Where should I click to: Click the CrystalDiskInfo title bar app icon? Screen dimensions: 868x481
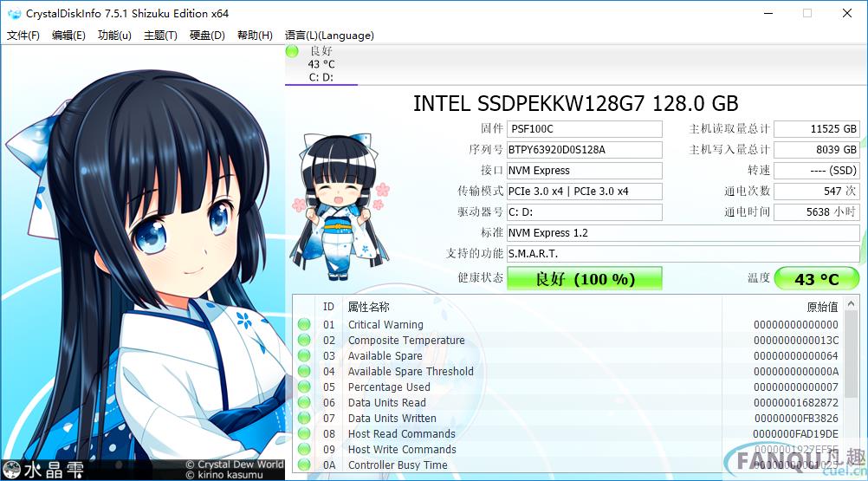14,13
